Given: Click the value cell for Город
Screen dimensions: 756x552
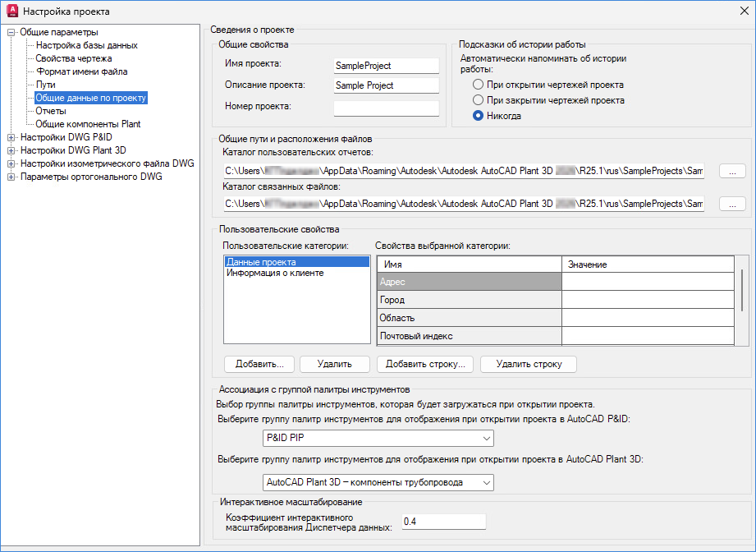Looking at the screenshot, I should pyautogui.click(x=648, y=300).
